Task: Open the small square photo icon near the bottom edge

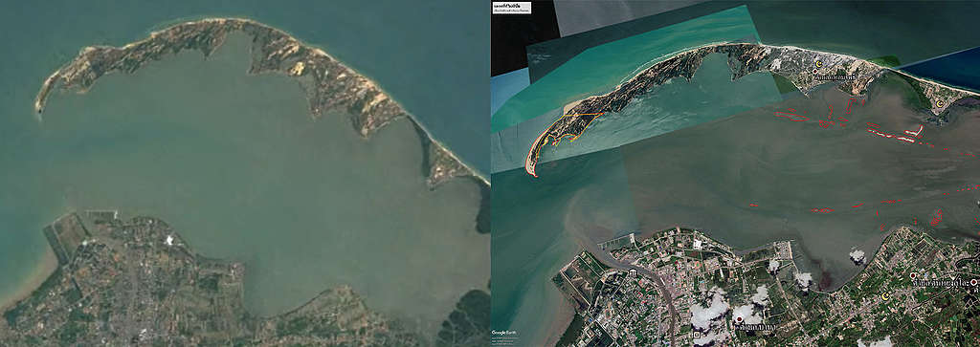Action: pos(697,335)
